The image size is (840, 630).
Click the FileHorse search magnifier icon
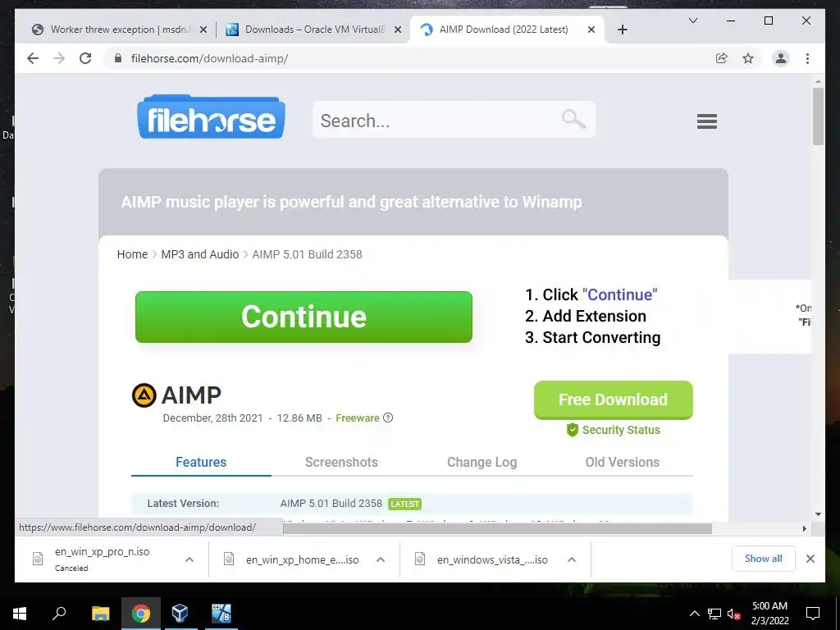point(573,119)
